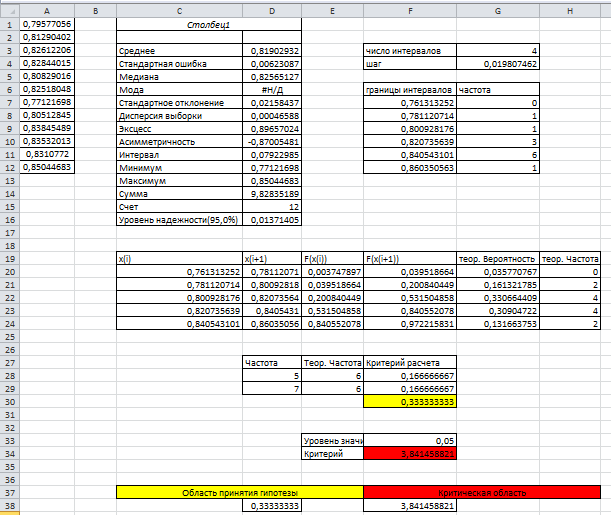The image size is (611, 515).
Task: Select the F(x(i+1)) header cell
Action: point(410,259)
